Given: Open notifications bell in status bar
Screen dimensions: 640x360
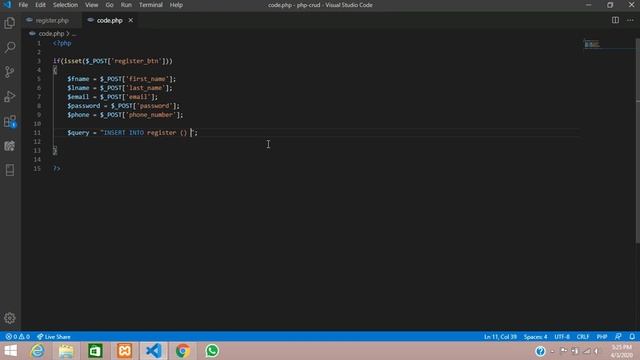Looking at the screenshot, I should (632, 337).
